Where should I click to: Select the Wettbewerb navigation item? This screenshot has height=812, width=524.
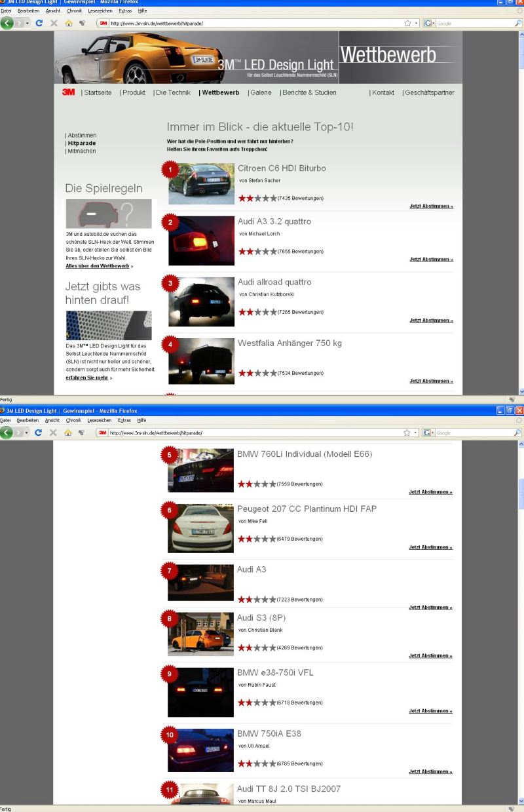coord(220,92)
